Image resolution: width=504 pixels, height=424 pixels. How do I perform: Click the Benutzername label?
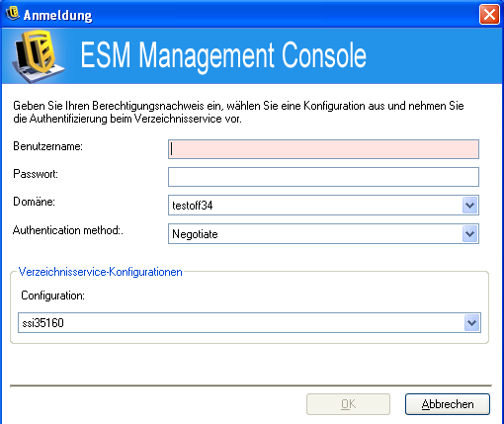47,146
